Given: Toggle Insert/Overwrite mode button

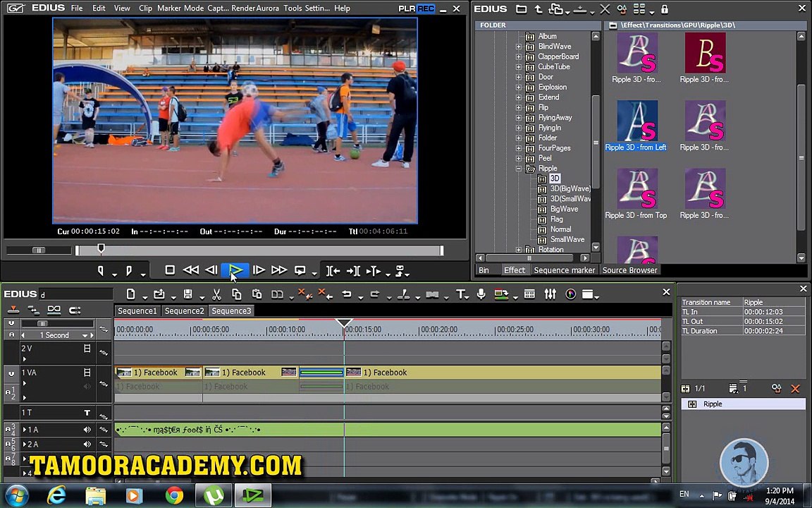Looking at the screenshot, I should pos(13,310).
